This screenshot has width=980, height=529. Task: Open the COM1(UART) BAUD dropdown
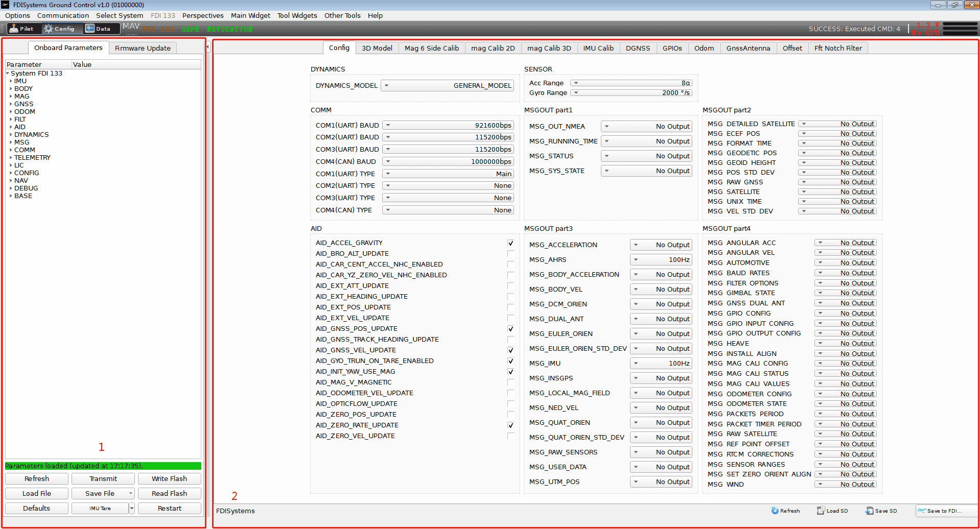(448, 126)
